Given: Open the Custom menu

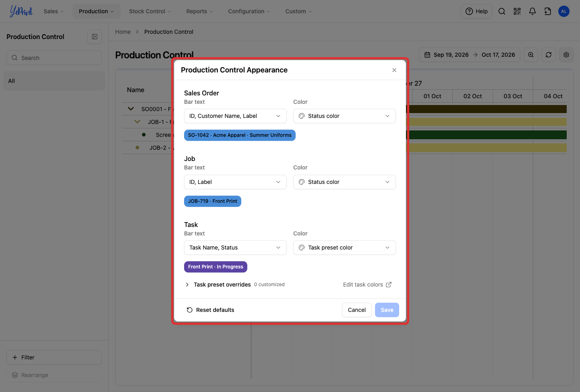Looking at the screenshot, I should (x=298, y=11).
